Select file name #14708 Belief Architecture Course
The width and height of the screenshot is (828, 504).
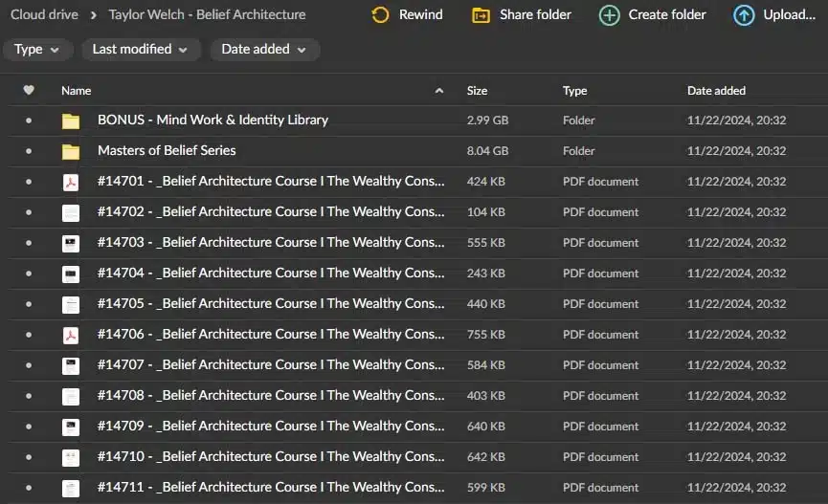(271, 395)
